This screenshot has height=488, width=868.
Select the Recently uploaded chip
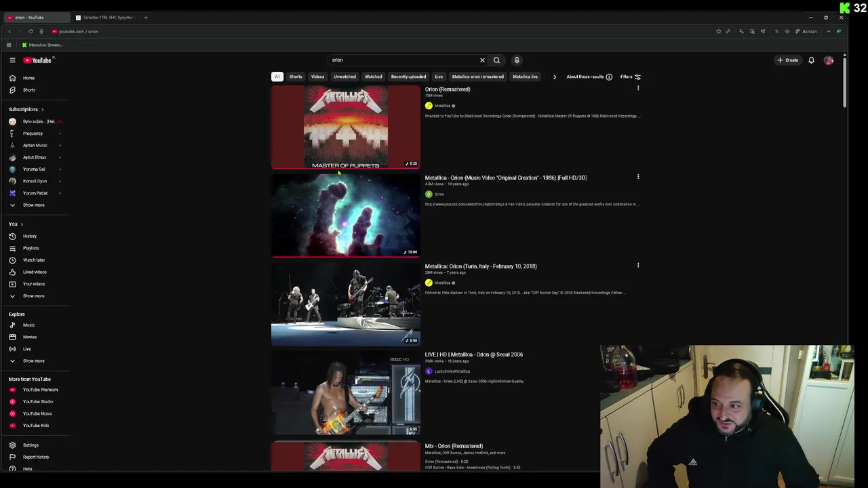[408, 77]
